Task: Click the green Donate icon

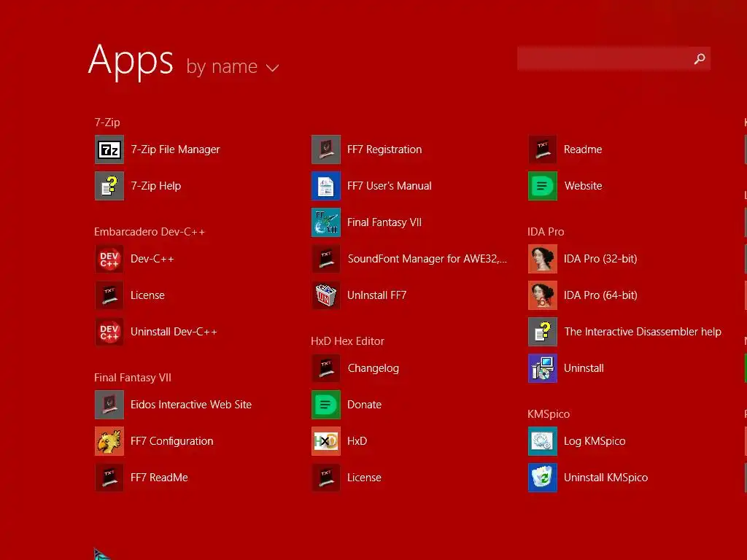Action: pyautogui.click(x=326, y=405)
